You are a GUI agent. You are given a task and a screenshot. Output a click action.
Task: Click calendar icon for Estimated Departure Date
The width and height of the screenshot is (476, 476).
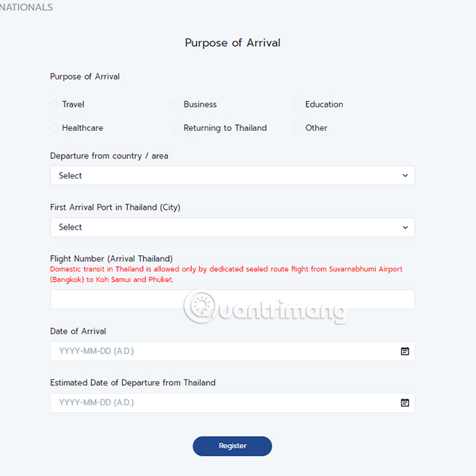click(405, 402)
